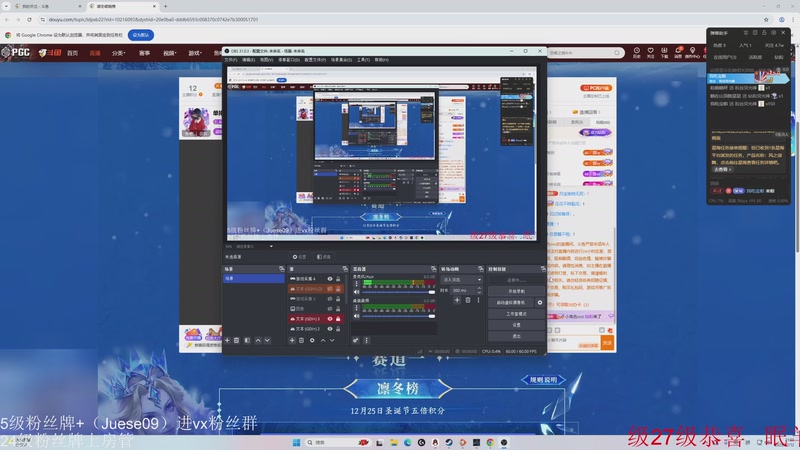Open Windows Start button on taskbar

click(x=296, y=442)
